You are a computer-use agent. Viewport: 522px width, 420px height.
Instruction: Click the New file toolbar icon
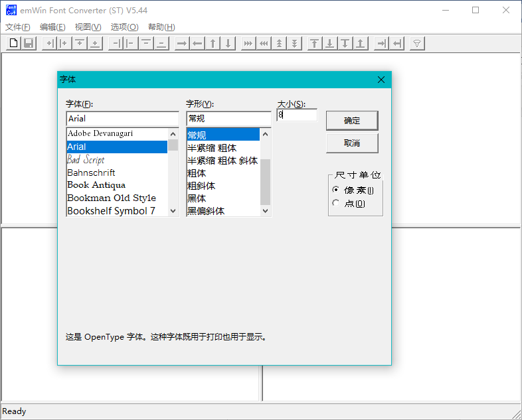14,43
